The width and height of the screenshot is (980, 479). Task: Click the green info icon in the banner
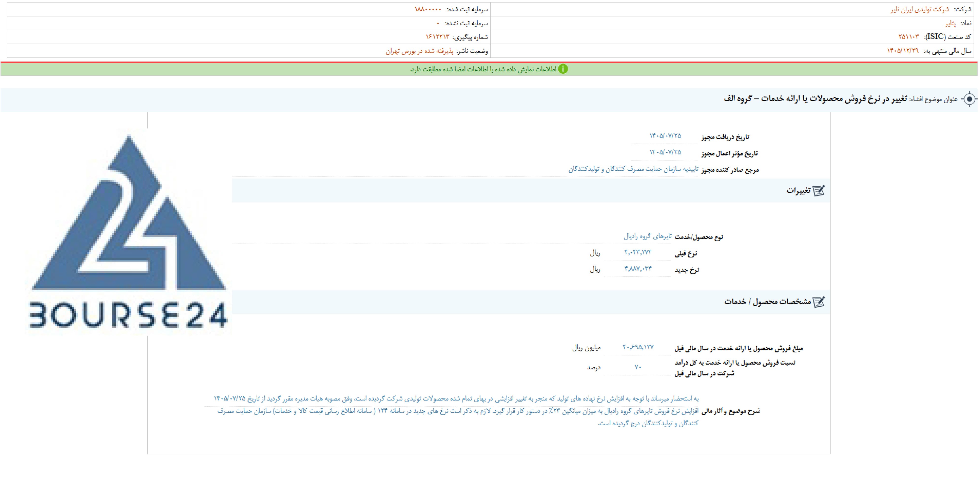click(x=563, y=69)
